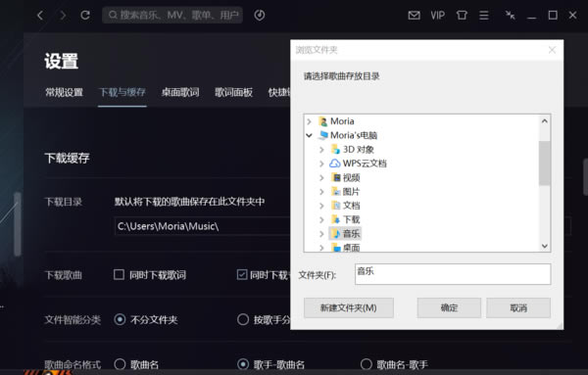The height and width of the screenshot is (375, 588).
Task: Click the VIP membership icon
Action: pos(438,16)
